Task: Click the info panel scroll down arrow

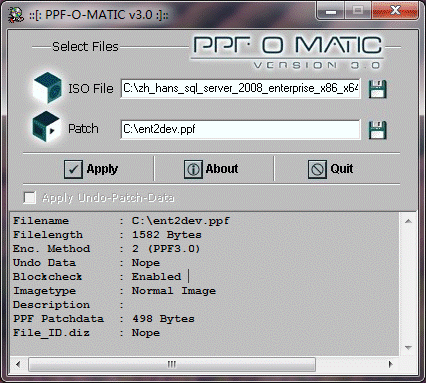Action: click(408, 348)
